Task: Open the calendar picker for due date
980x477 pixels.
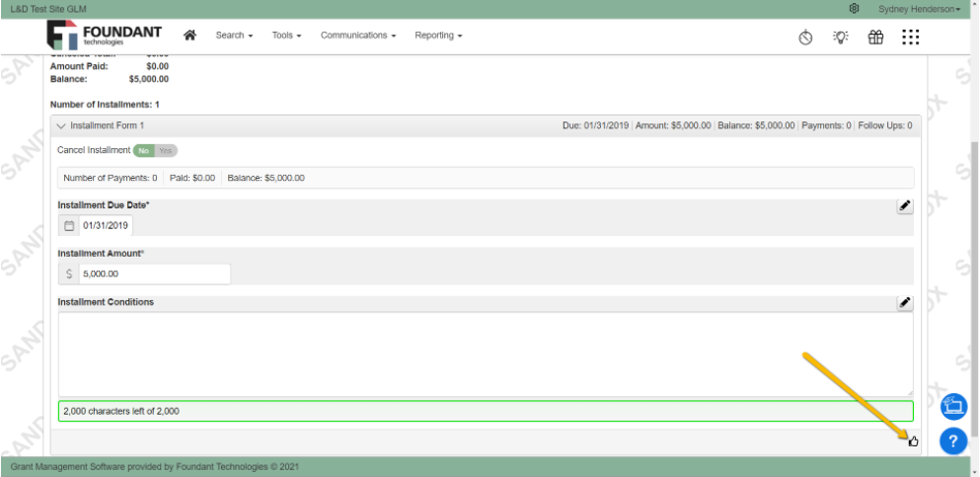Action: [69, 226]
